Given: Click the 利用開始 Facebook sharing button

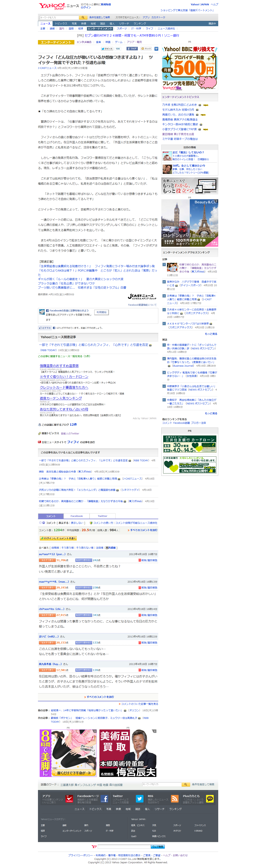Looking at the screenshot, I should pos(101,312).
